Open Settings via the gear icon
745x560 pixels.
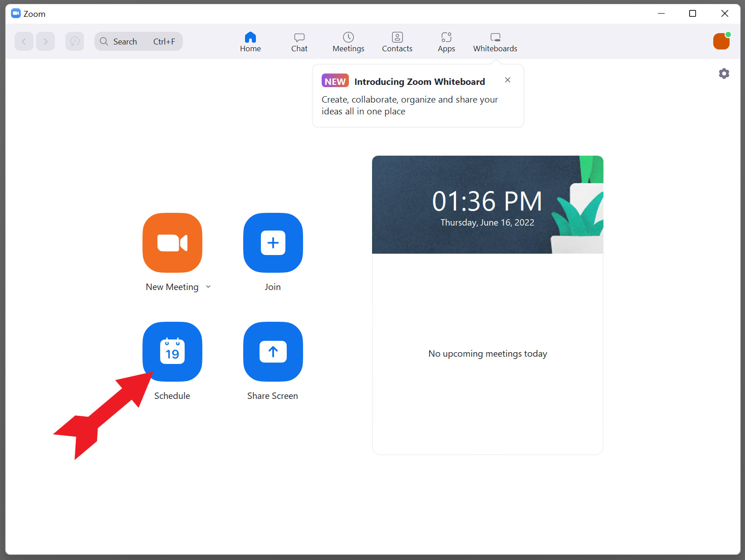tap(724, 74)
